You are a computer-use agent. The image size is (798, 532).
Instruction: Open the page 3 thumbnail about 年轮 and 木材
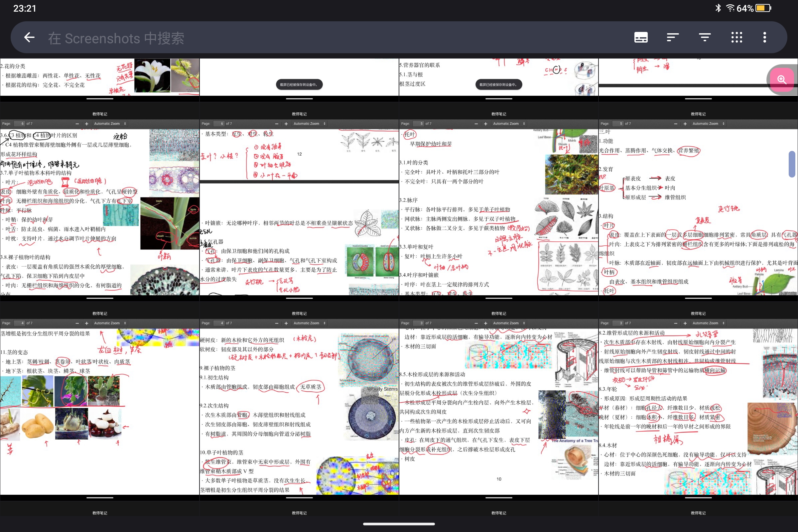point(698,401)
